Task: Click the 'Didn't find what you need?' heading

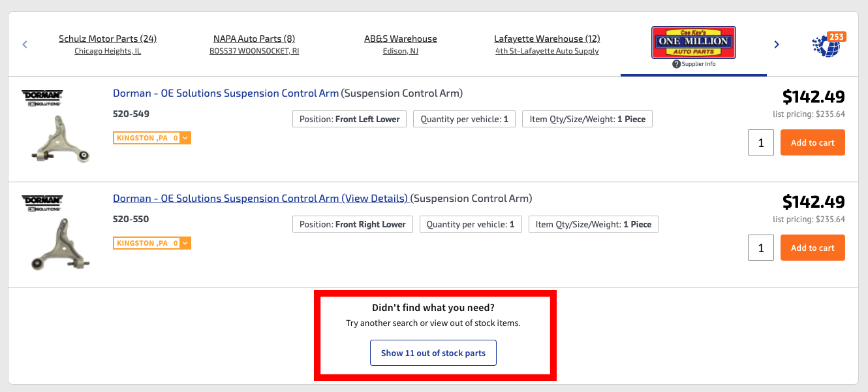Action: pos(433,308)
